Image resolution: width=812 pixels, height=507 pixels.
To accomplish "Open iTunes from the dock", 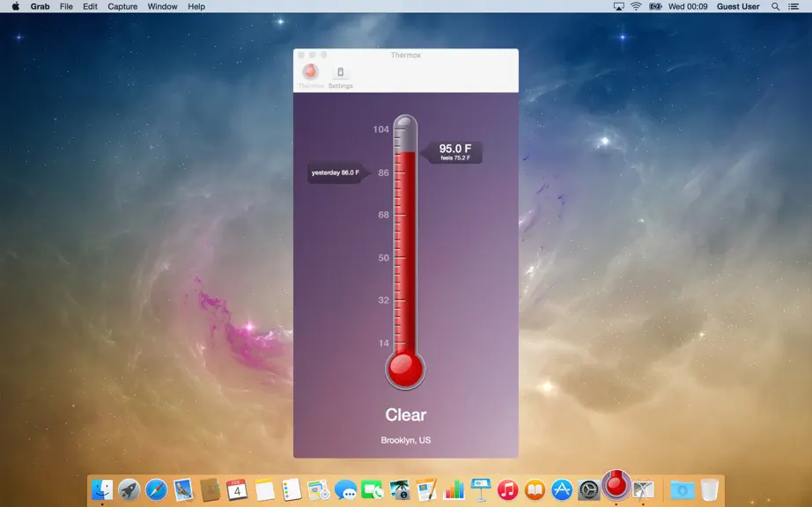I will pyautogui.click(x=507, y=489).
